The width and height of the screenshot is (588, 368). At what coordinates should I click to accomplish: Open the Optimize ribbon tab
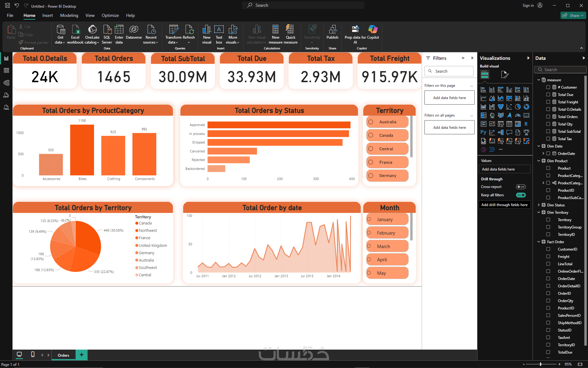(x=110, y=15)
